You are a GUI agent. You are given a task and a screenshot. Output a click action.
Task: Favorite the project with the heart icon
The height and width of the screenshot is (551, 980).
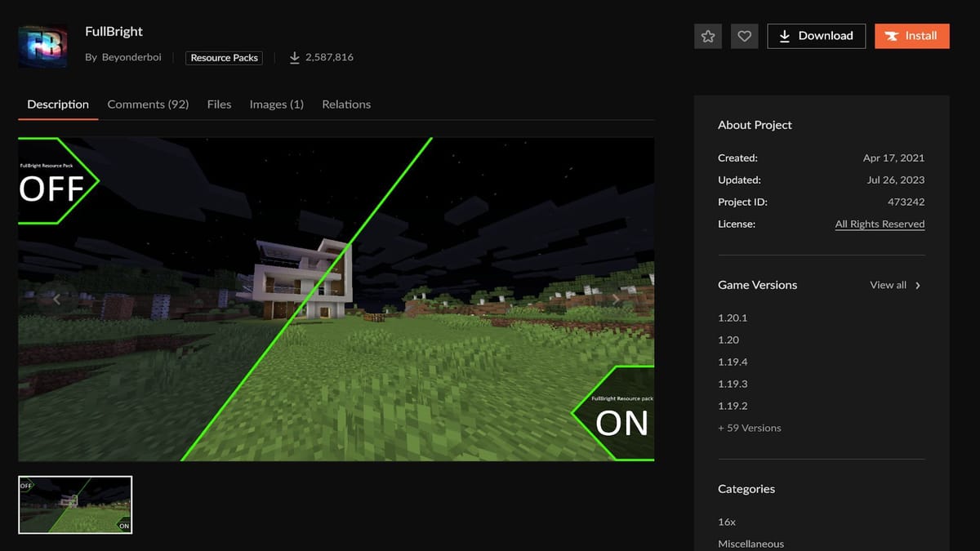coord(744,36)
